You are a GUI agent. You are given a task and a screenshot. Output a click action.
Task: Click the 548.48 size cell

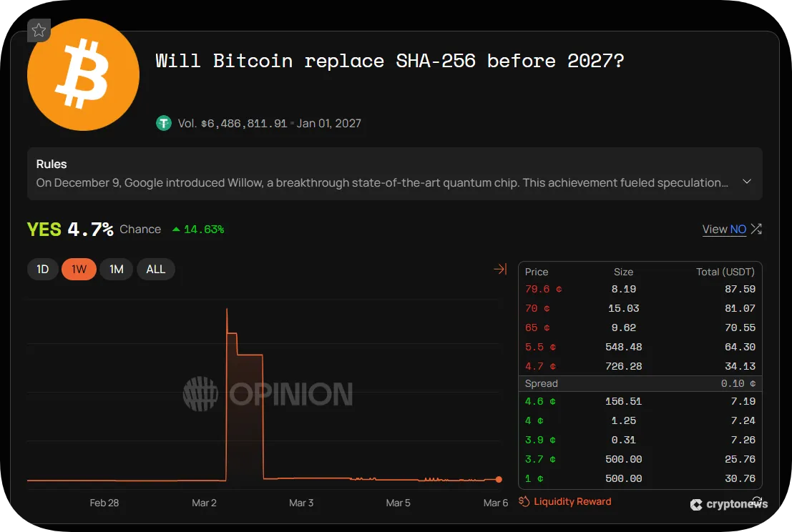click(x=624, y=347)
